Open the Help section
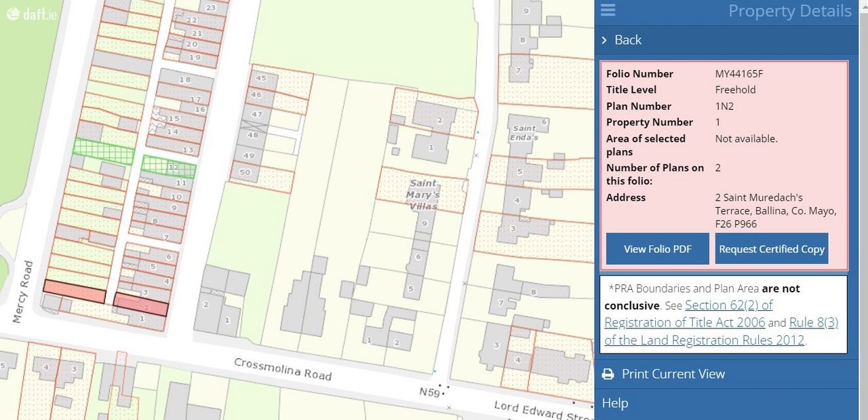This screenshot has height=420, width=868. point(614,403)
